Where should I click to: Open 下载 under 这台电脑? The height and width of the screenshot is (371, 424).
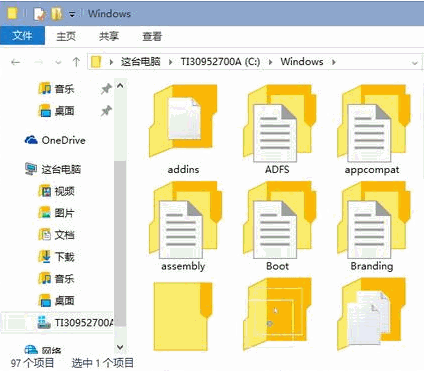tap(56, 257)
